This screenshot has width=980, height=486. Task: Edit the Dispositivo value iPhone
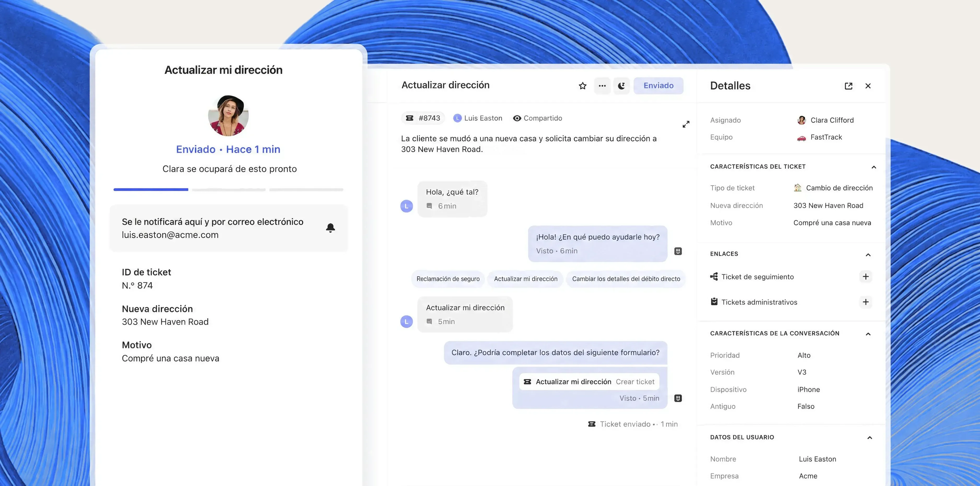[808, 389]
